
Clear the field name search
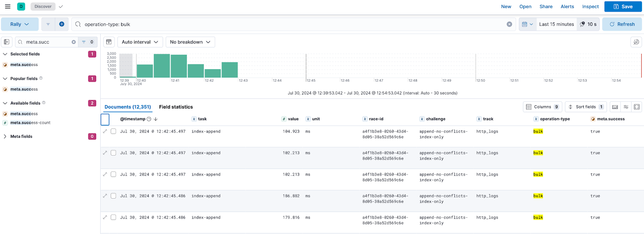click(74, 42)
